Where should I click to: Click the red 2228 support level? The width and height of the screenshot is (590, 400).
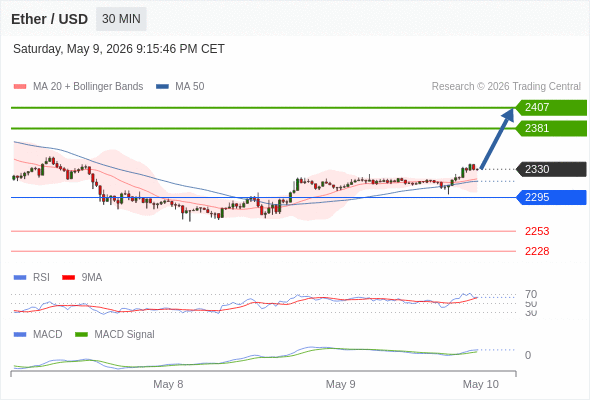pyautogui.click(x=537, y=251)
